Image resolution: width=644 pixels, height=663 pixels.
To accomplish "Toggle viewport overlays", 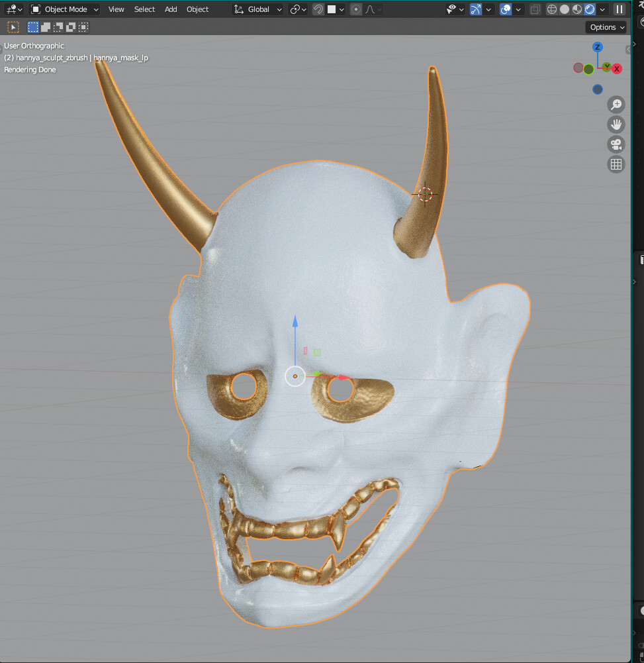I will coord(506,9).
